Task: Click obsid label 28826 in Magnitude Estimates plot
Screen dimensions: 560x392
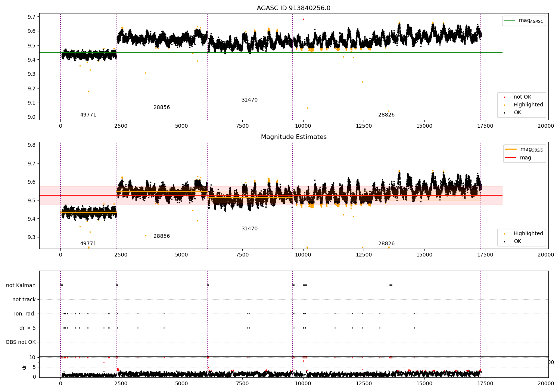Action: (386, 244)
